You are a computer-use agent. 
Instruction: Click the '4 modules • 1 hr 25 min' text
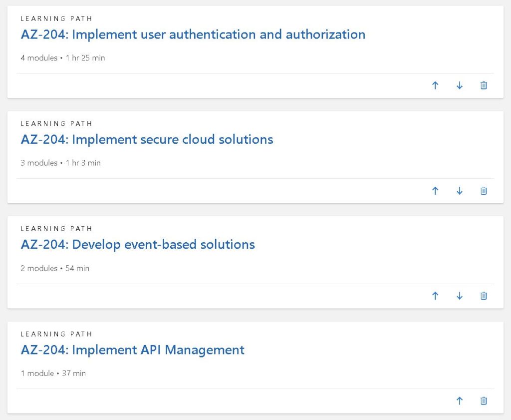tap(63, 58)
